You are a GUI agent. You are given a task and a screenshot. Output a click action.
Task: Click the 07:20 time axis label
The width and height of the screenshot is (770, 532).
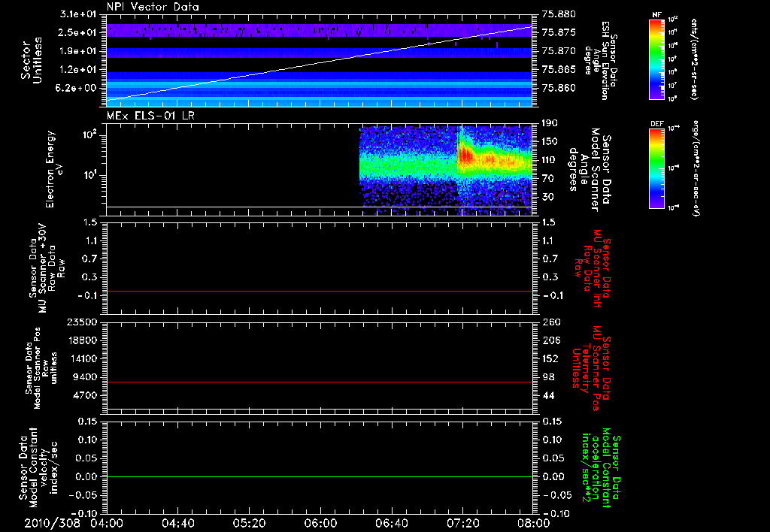462,522
